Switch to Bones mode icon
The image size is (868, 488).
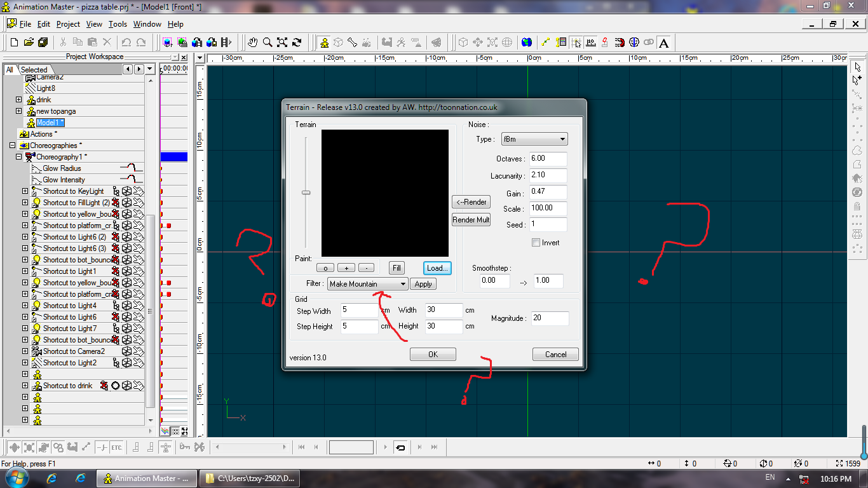click(x=353, y=43)
